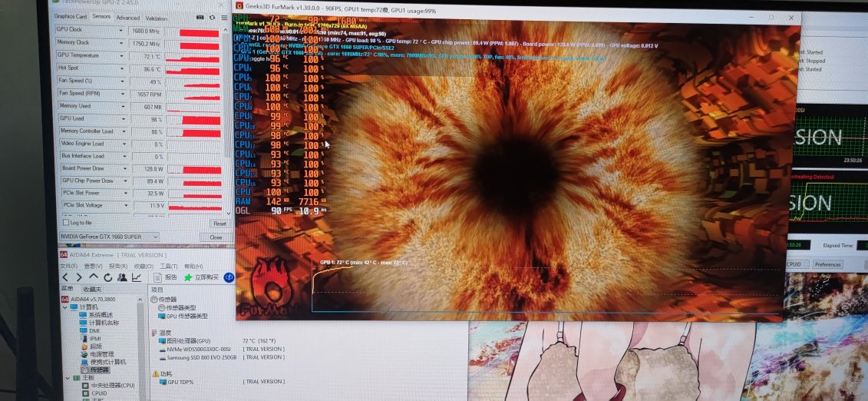The image size is (868, 401).
Task: Select 超频 overclock item in tree
Action: (91, 346)
